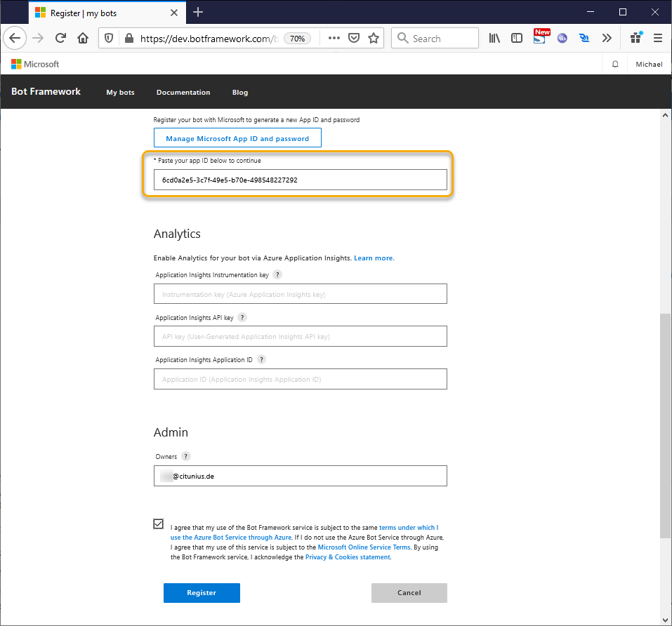The width and height of the screenshot is (672, 626).
Task: Click the page scrollbar up arrow
Action: (x=665, y=115)
